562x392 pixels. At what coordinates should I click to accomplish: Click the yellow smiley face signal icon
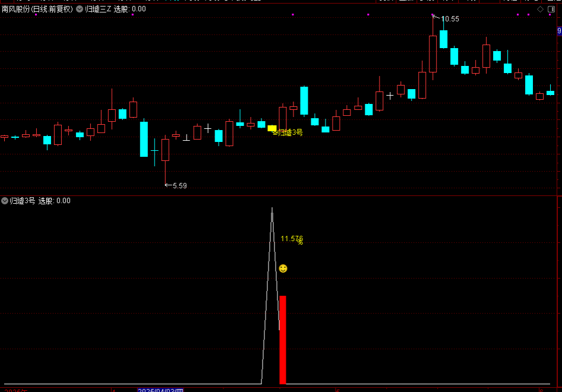coord(283,268)
